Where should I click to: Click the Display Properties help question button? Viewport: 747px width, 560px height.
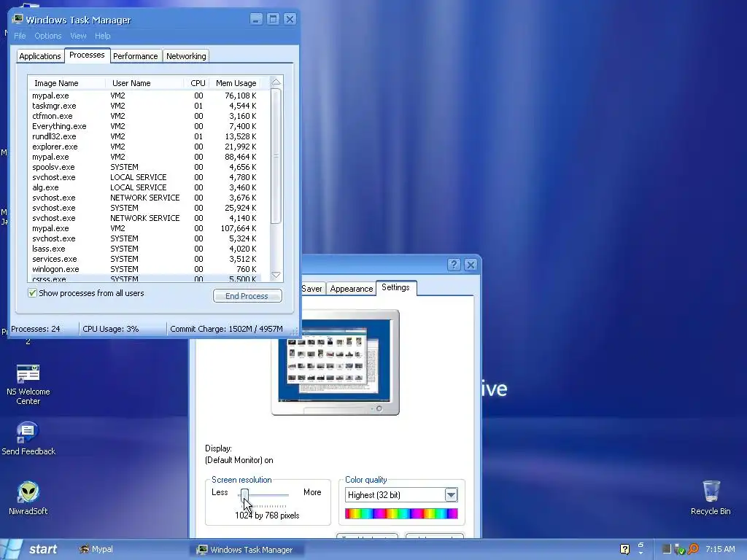[454, 264]
